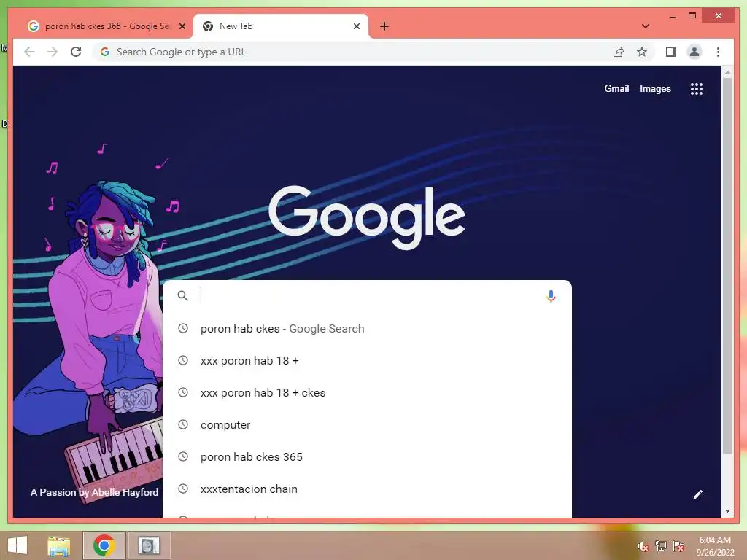The height and width of the screenshot is (560, 747).
Task: Click the scrollbar up arrow
Action: [x=727, y=72]
